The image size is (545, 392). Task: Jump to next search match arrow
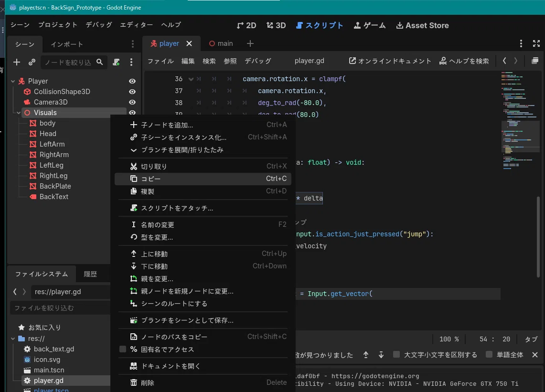(381, 355)
